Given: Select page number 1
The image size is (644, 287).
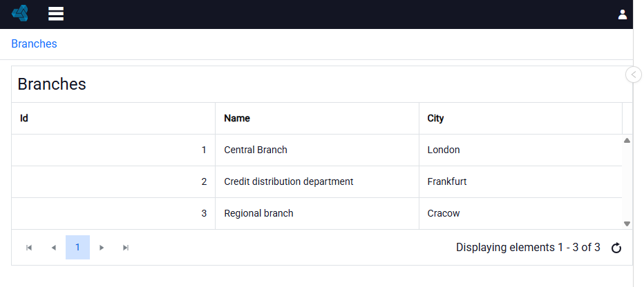Looking at the screenshot, I should click(77, 248).
